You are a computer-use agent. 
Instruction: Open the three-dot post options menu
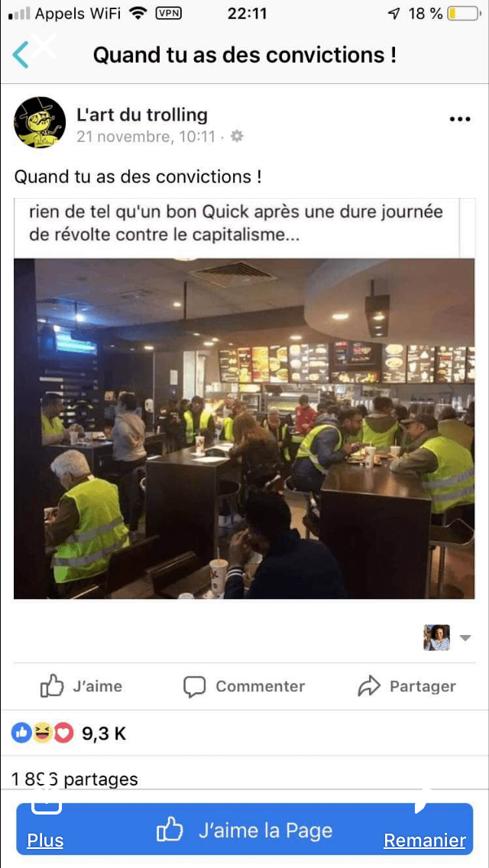[x=460, y=119]
